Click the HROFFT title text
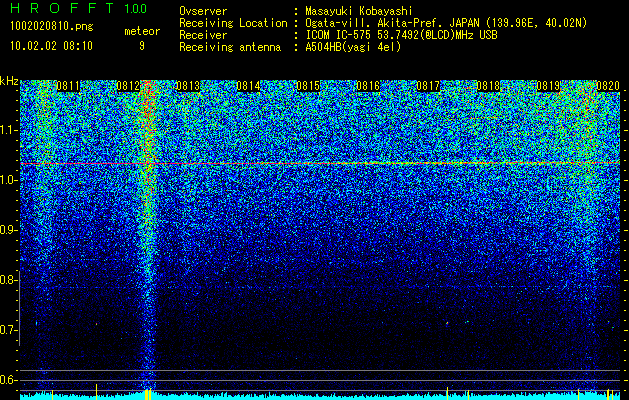The height and width of the screenshot is (400, 629). click(x=61, y=8)
